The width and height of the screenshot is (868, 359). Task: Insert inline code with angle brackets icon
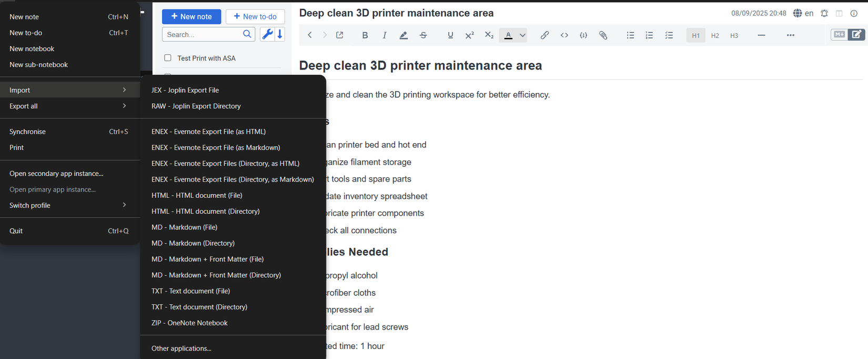point(564,35)
